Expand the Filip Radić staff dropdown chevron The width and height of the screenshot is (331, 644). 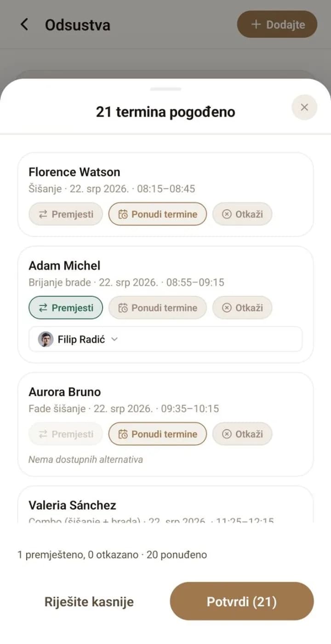tap(115, 339)
